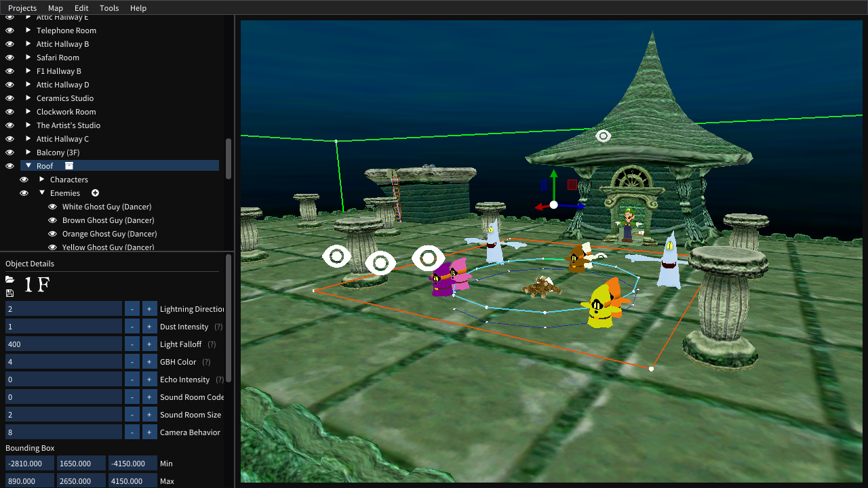Screen dimensions: 868x488
Task: Open the Edit menu
Action: click(x=81, y=8)
